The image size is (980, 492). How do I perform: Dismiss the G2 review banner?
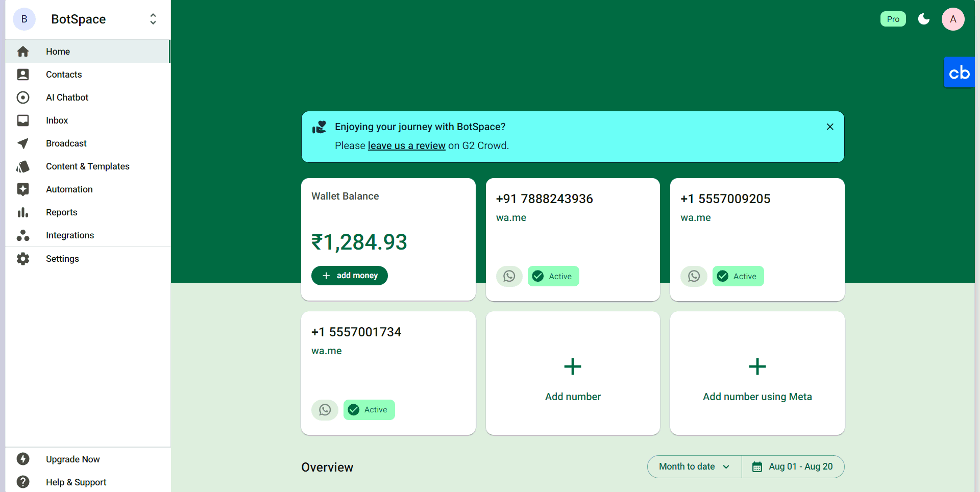tap(830, 127)
